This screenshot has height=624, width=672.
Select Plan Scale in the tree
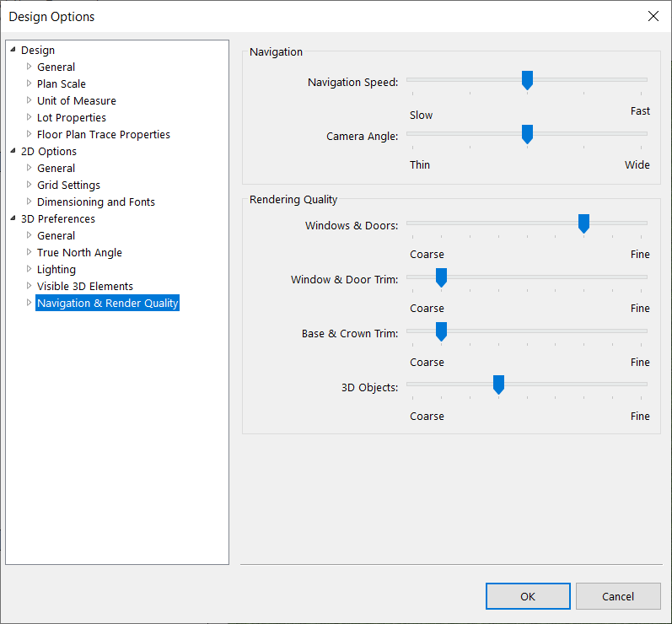[x=62, y=83]
